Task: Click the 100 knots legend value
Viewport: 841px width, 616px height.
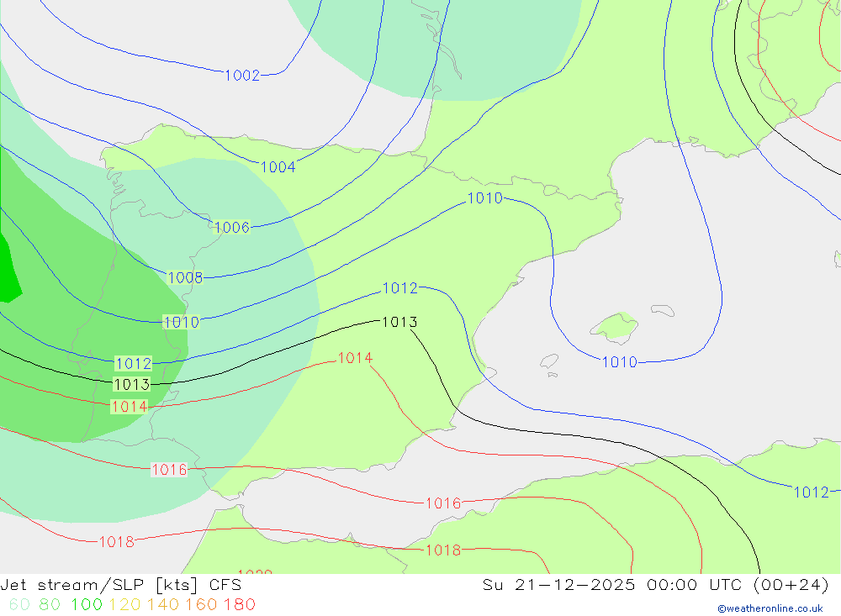Action: (87, 605)
